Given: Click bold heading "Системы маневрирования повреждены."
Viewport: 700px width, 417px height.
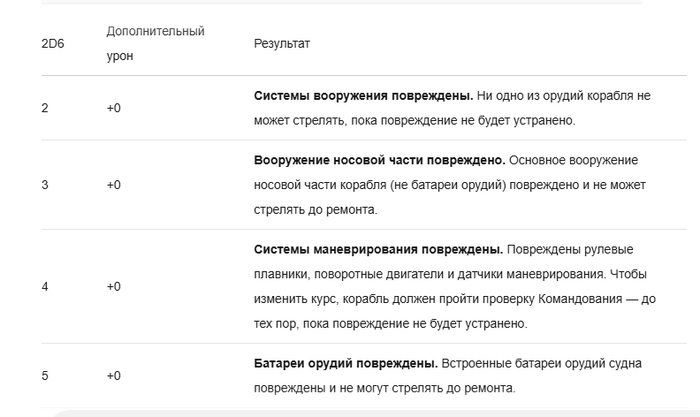Looking at the screenshot, I should click(374, 249).
